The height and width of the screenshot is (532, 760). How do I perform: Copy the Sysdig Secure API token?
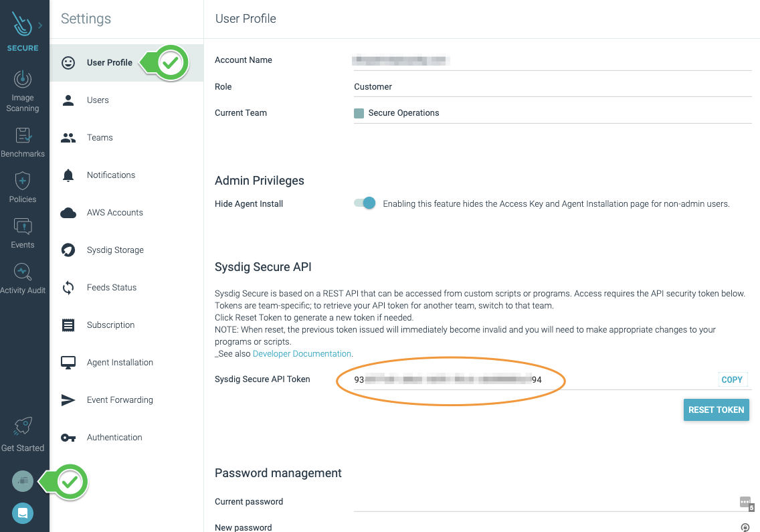732,379
